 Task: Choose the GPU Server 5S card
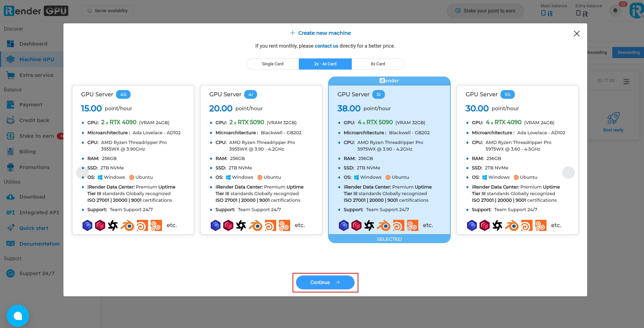tap(518, 160)
